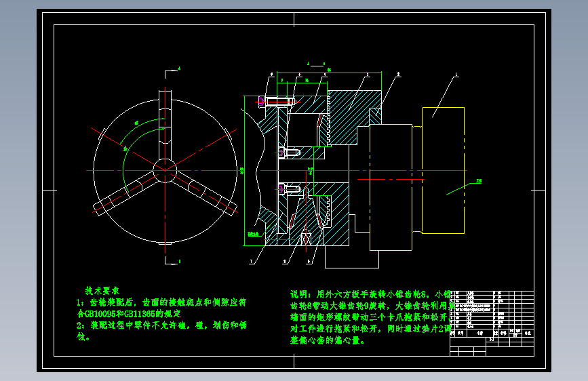
Task: Select the title block table at bottom right
Action: (492, 323)
